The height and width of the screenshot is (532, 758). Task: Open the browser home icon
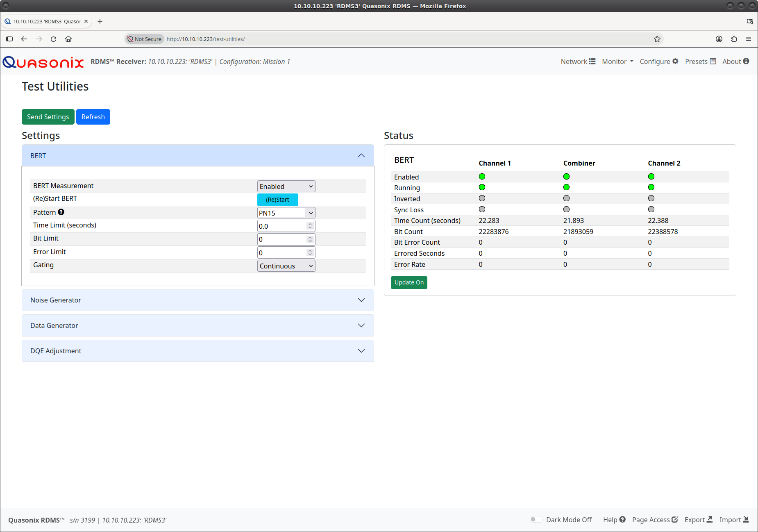68,39
